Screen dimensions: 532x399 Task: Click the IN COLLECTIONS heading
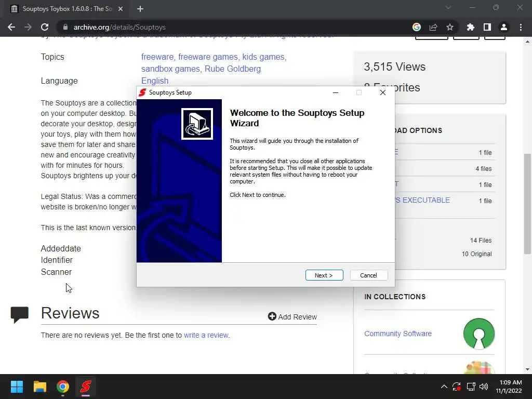click(395, 297)
